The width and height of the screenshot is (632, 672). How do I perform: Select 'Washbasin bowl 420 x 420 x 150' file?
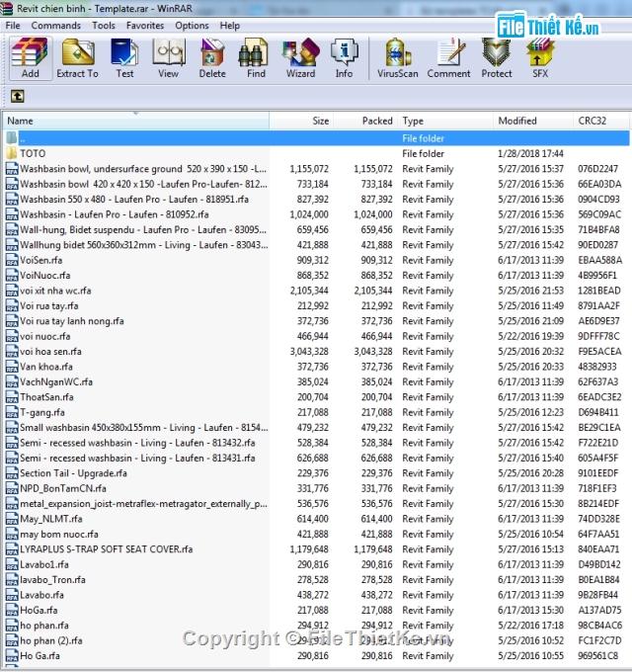(143, 184)
